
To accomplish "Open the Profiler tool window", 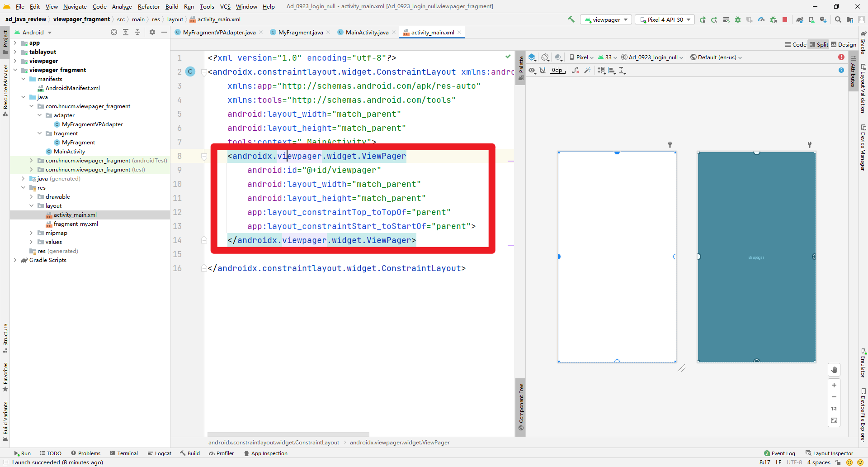I will pos(221,453).
